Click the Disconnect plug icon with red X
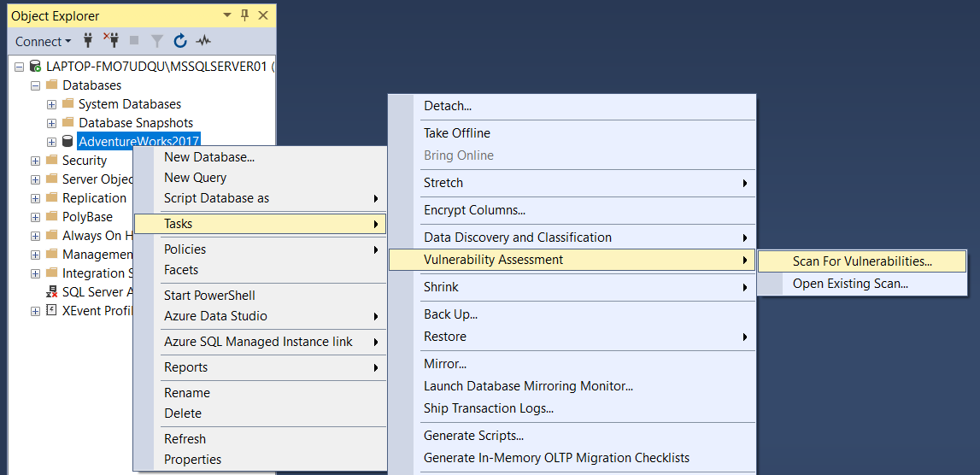Viewport: 980px width, 475px height. pos(110,41)
